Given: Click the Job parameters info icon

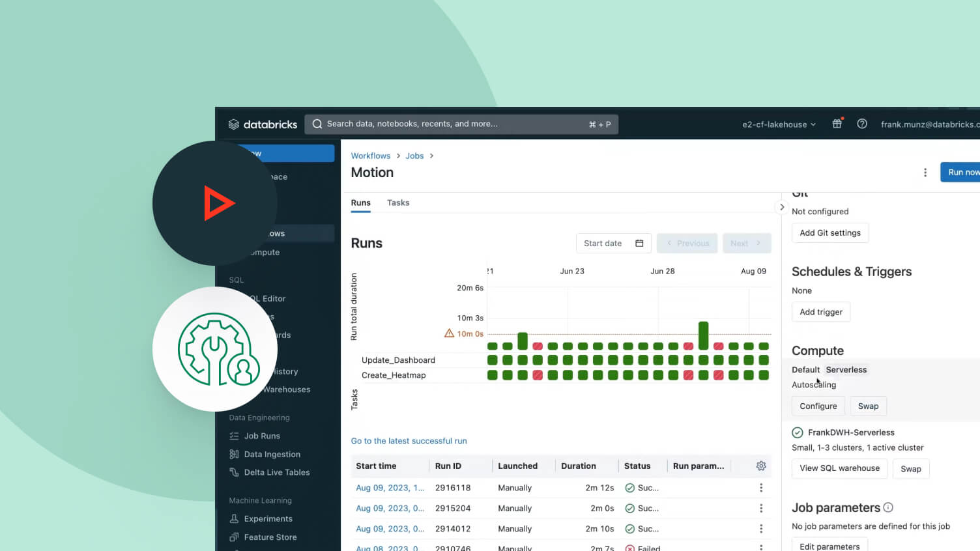Looking at the screenshot, I should click(888, 507).
